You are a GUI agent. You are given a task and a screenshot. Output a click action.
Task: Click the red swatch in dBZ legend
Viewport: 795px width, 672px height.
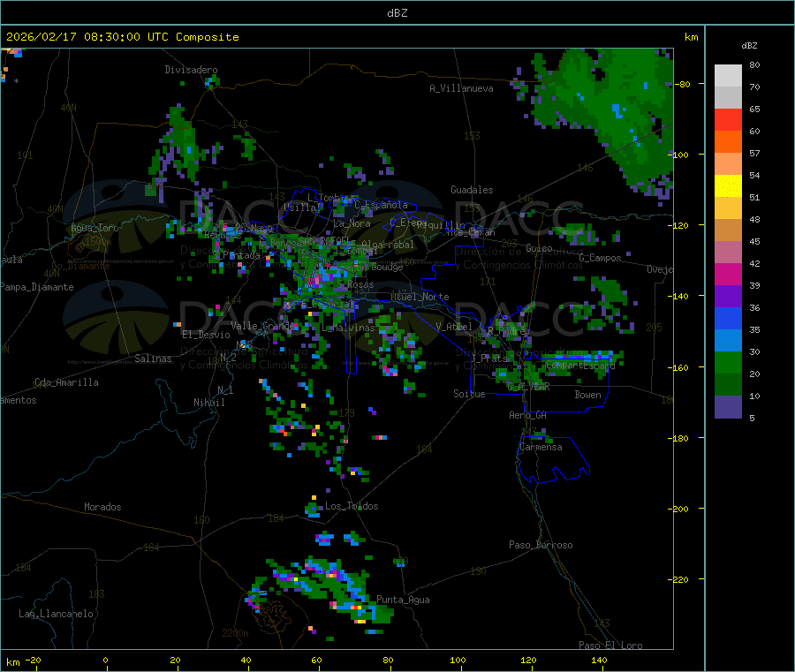(728, 119)
